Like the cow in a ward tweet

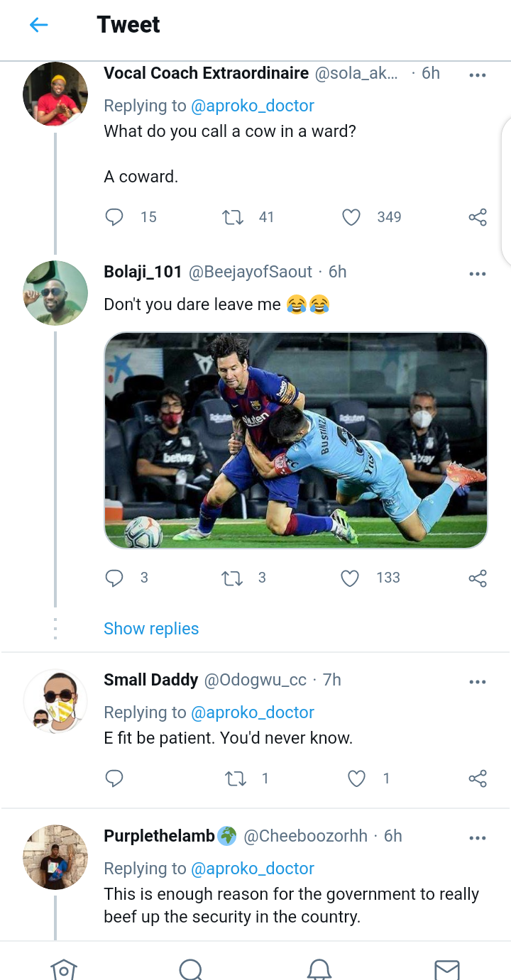(351, 217)
